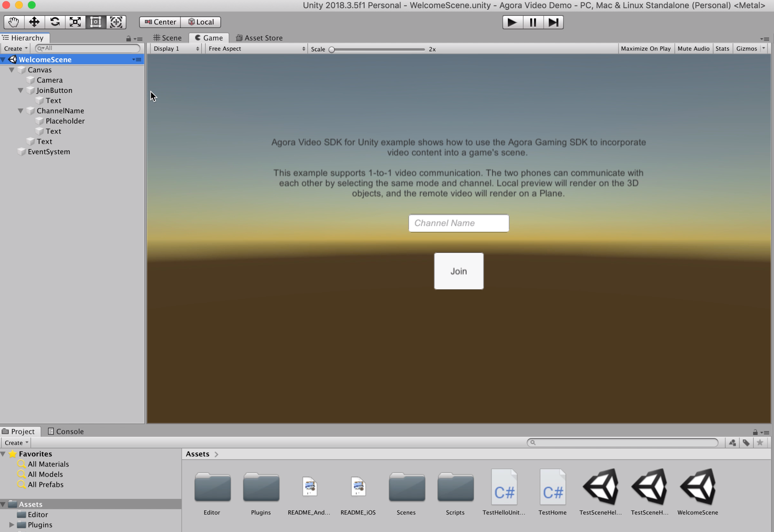Switch to the Game tab
Viewport: 774px width, 532px height.
click(209, 38)
